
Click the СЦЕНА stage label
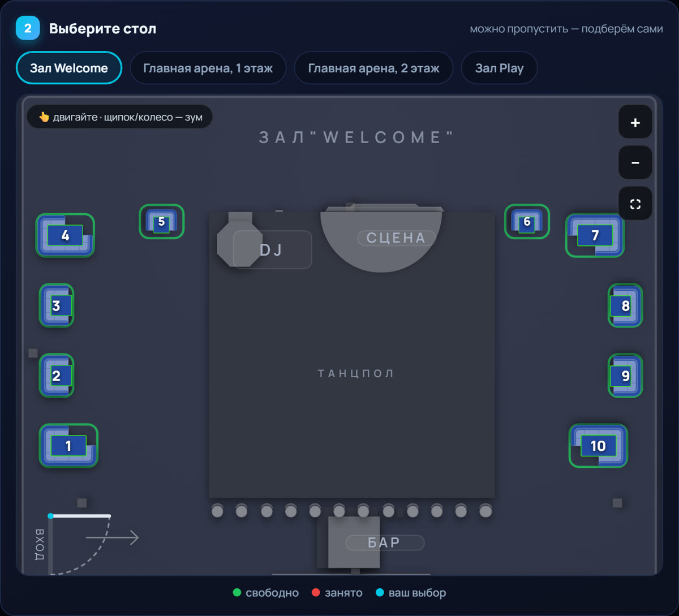tap(396, 238)
